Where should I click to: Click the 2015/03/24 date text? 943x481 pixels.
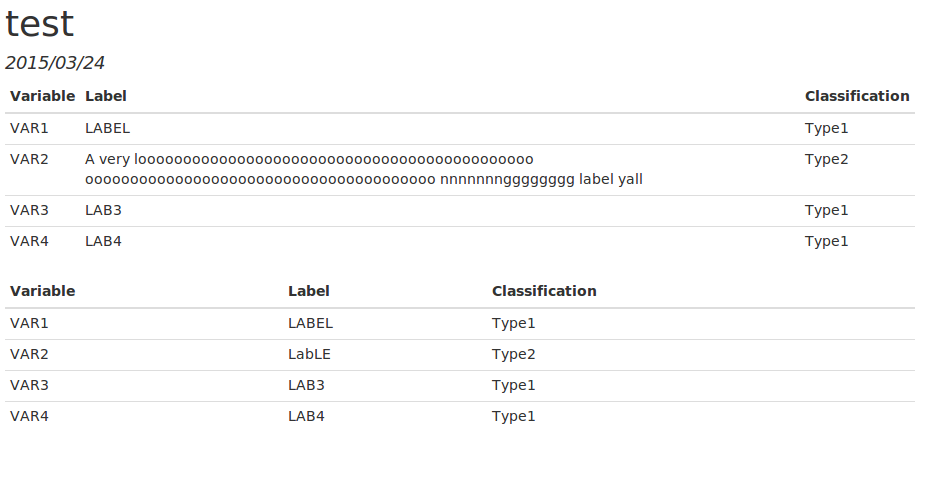click(55, 63)
